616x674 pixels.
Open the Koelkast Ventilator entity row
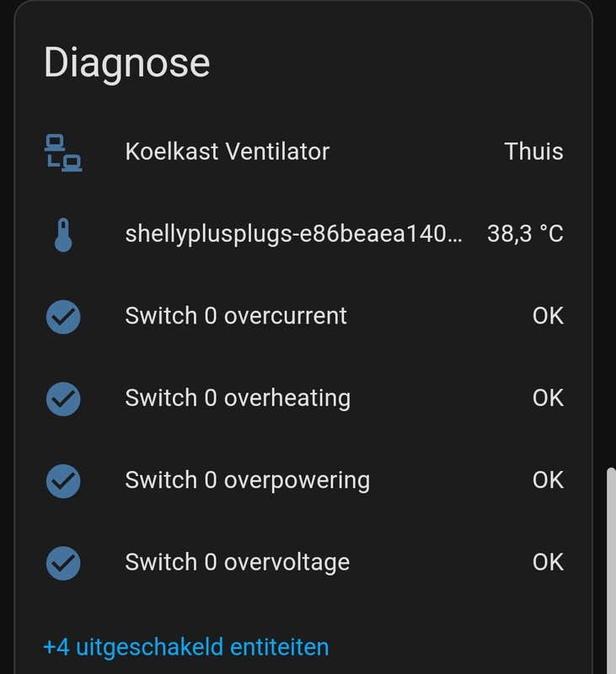pos(228,152)
